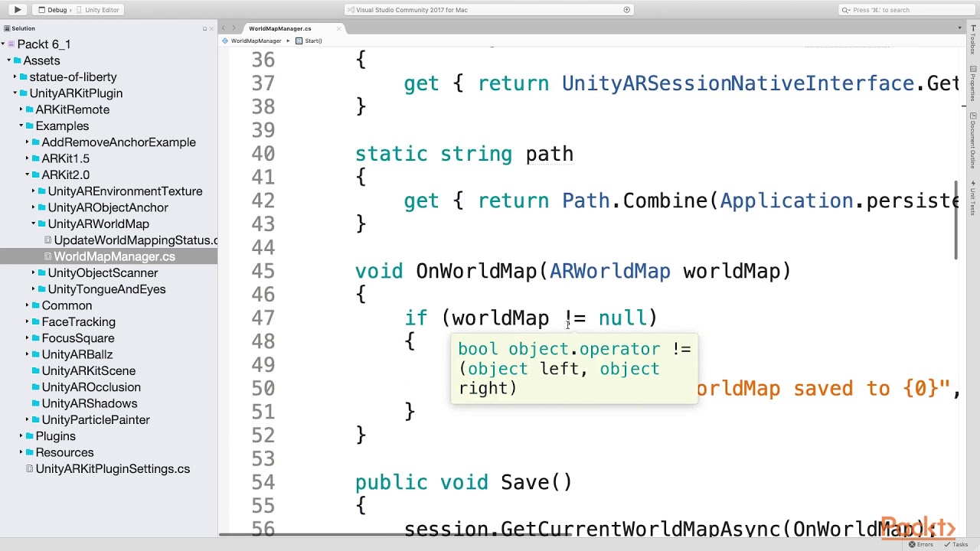Image resolution: width=980 pixels, height=551 pixels.
Task: Collapse the UnityARWorldMap folder
Action: (33, 223)
